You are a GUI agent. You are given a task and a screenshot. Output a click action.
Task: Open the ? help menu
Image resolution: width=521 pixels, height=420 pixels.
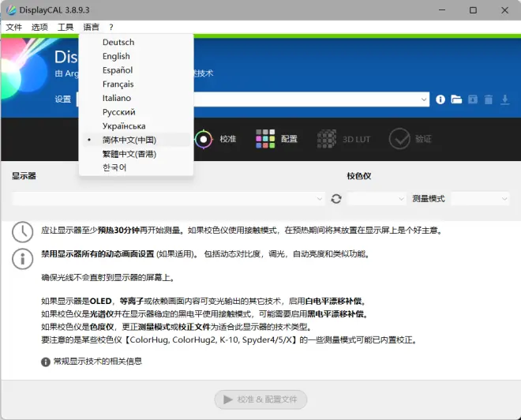(x=111, y=28)
